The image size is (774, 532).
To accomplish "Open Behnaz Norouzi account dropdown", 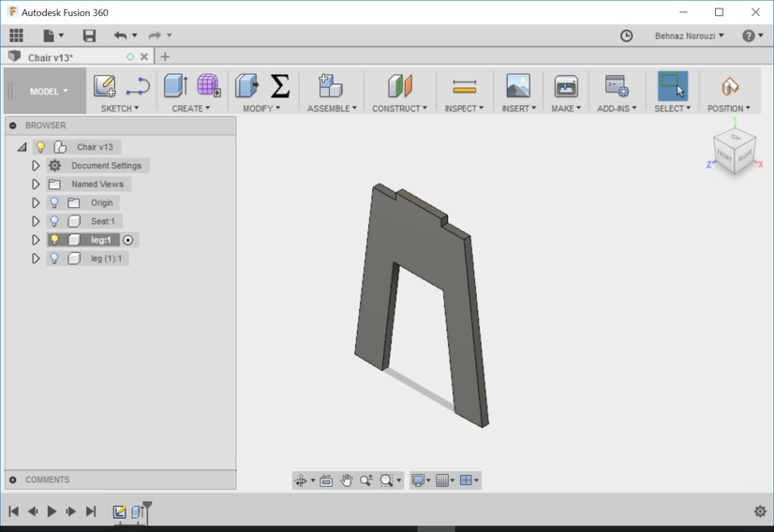I will click(x=690, y=36).
